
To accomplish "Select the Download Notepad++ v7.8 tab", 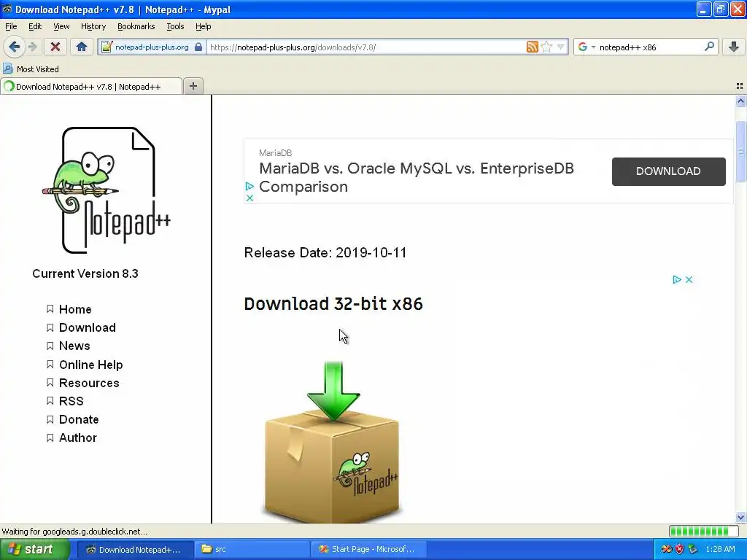I will point(90,86).
